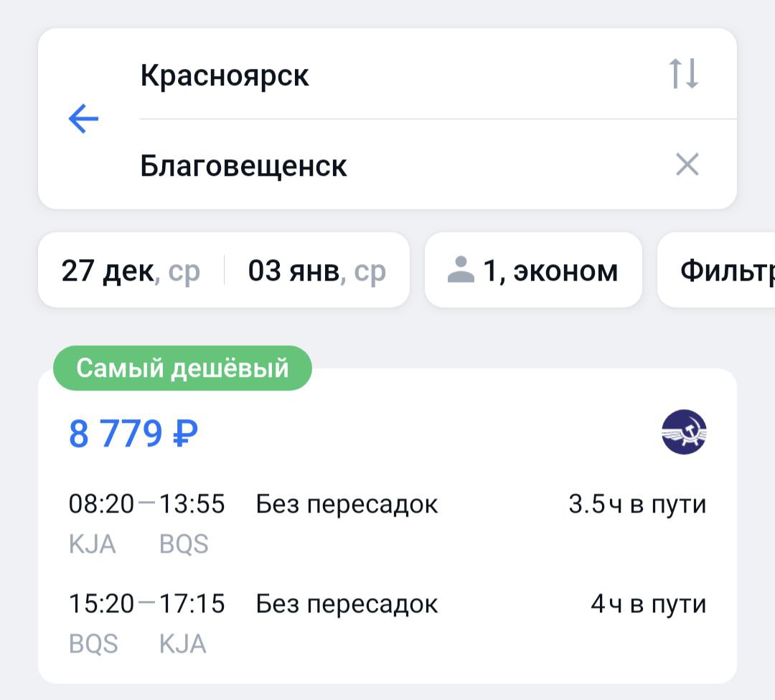This screenshot has height=700, width=775.
Task: Open the 08:20–13:55 outbound flight
Action: (147, 505)
